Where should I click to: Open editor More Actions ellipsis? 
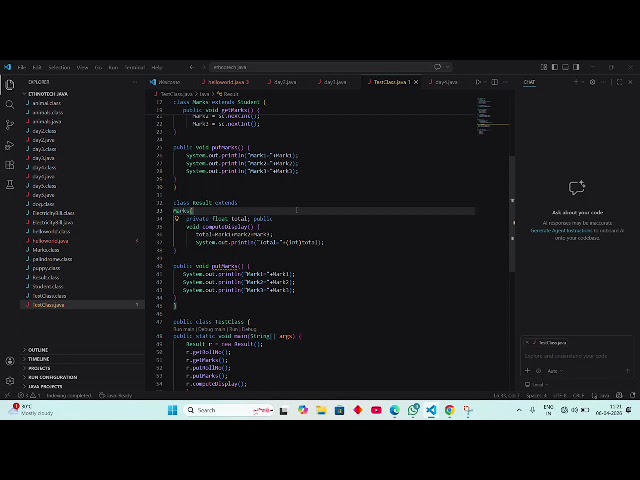click(x=506, y=82)
